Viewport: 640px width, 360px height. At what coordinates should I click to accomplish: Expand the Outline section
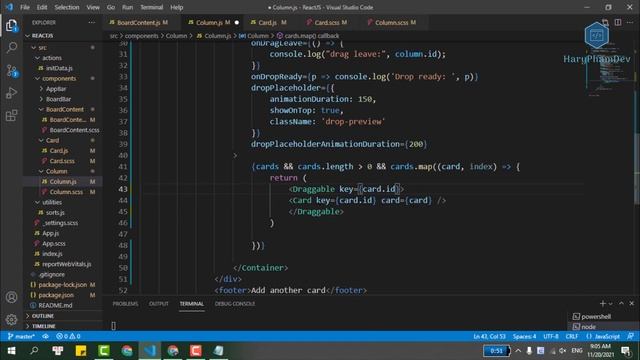point(42,316)
